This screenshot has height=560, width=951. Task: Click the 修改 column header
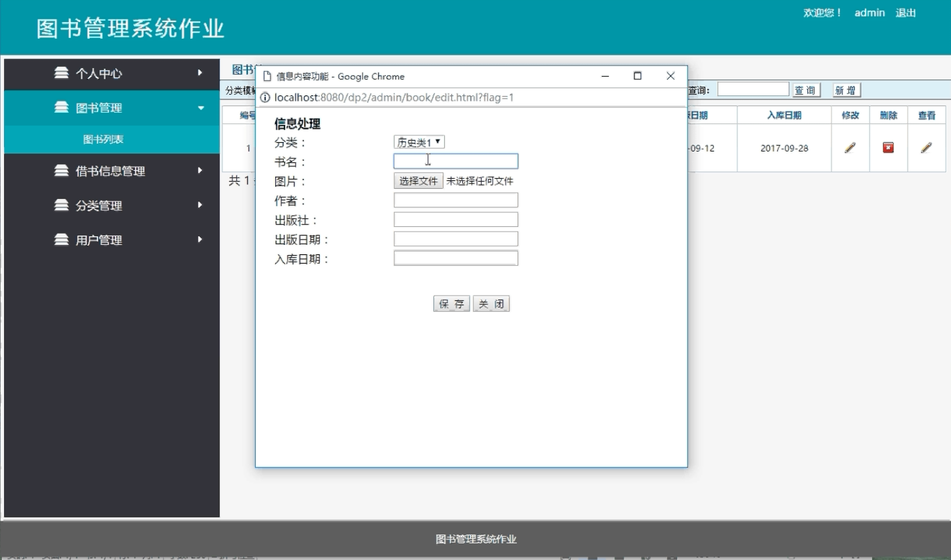[850, 115]
